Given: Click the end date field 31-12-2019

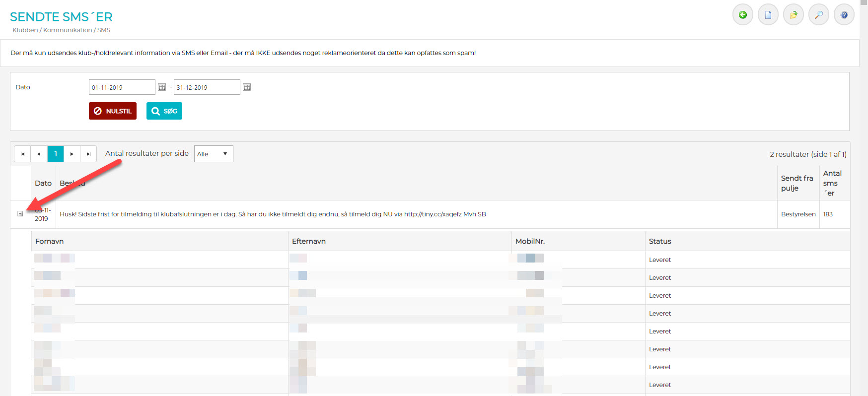Looking at the screenshot, I should [207, 87].
